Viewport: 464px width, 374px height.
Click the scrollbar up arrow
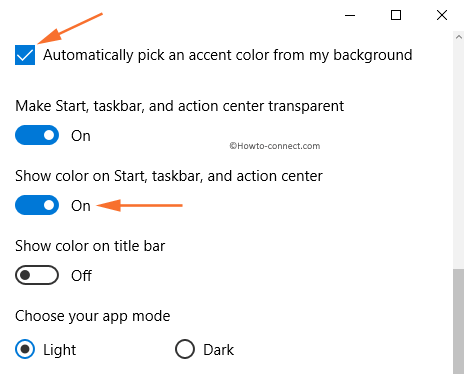coord(459,37)
